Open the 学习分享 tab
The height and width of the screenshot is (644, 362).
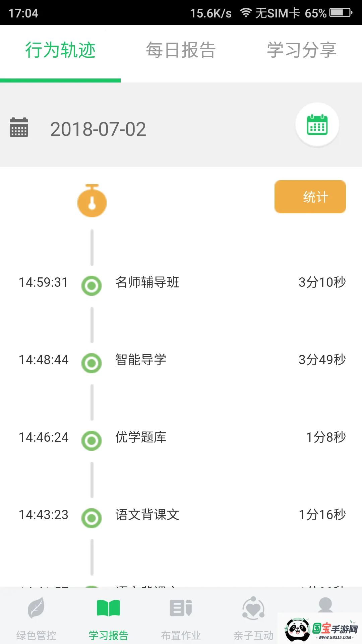302,50
